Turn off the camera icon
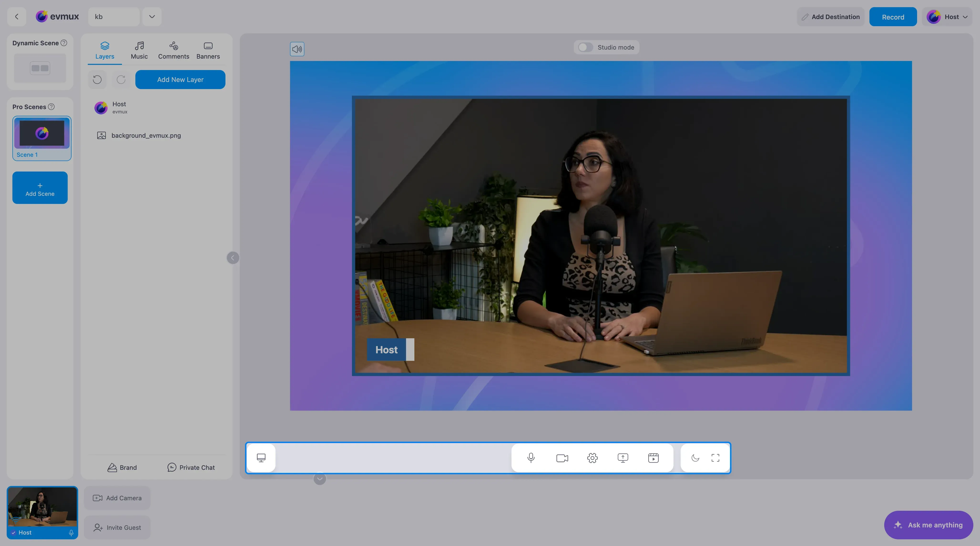Image resolution: width=980 pixels, height=546 pixels. [x=562, y=458]
